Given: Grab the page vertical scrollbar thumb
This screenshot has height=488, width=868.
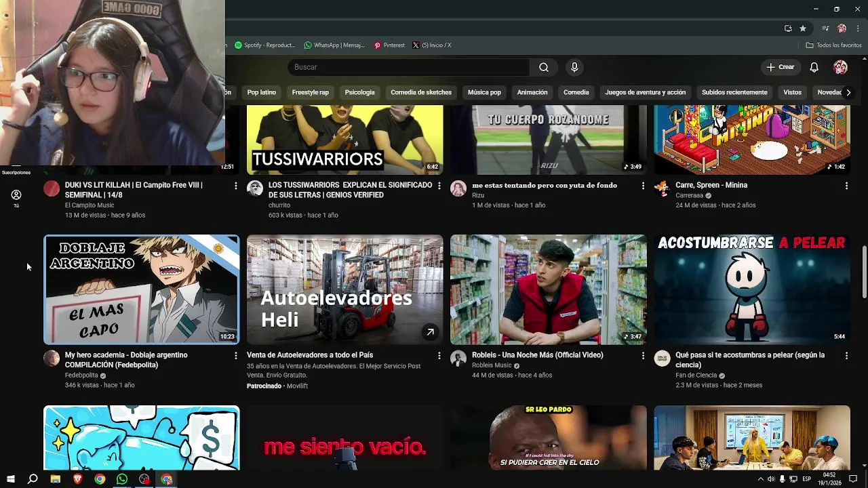Looking at the screenshot, I should coord(864,271).
